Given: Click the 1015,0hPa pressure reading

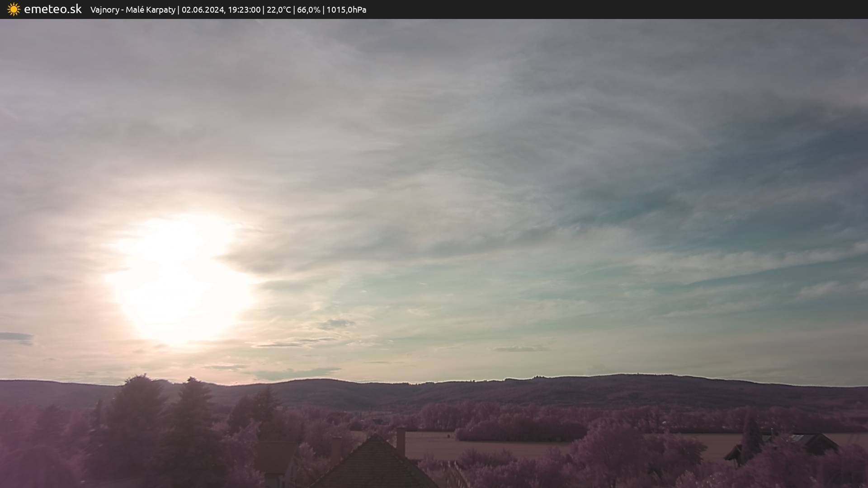Looking at the screenshot, I should [x=346, y=9].
